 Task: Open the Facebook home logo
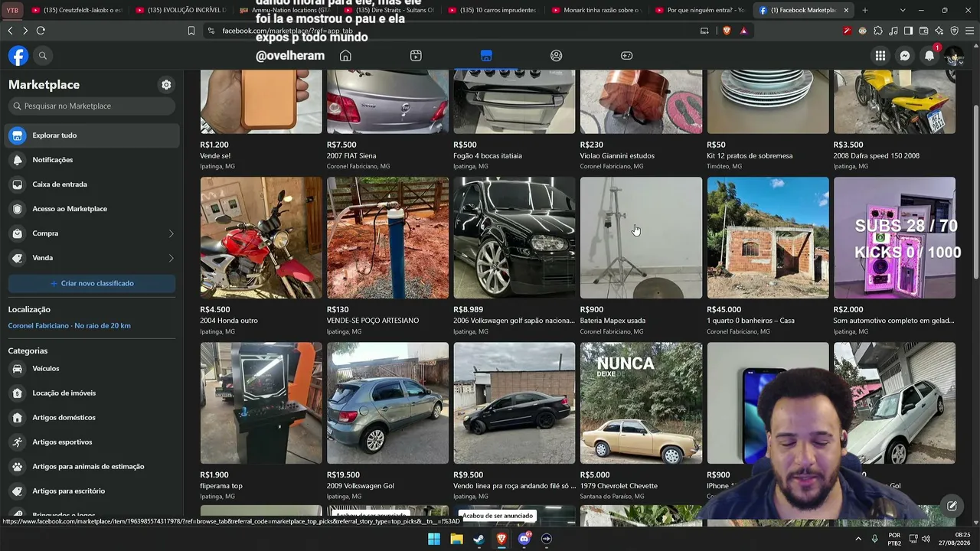click(x=18, y=56)
